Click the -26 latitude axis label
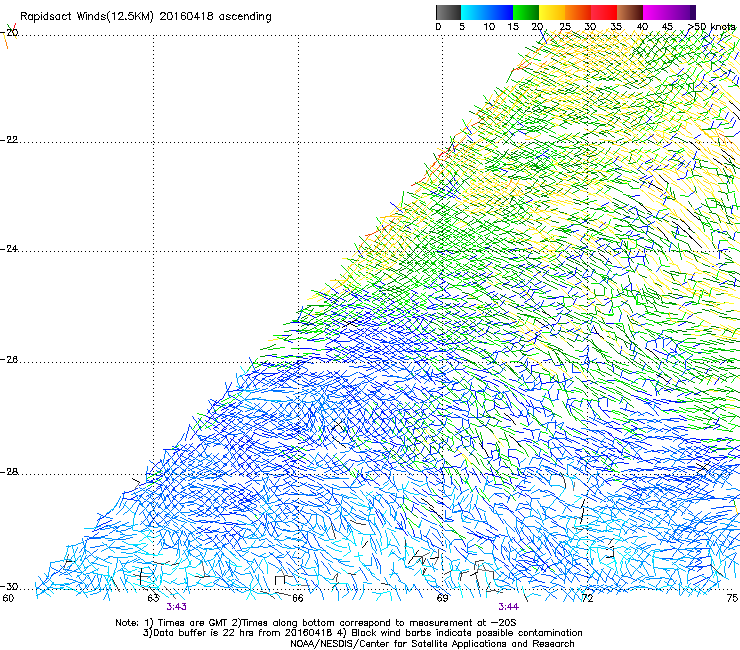The height and width of the screenshot is (650, 740). 10,360
